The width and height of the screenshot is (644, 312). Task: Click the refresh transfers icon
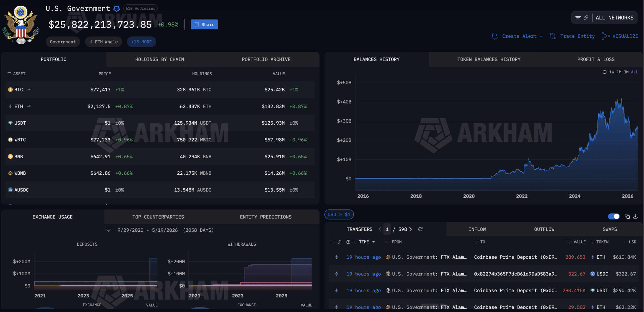click(420, 229)
